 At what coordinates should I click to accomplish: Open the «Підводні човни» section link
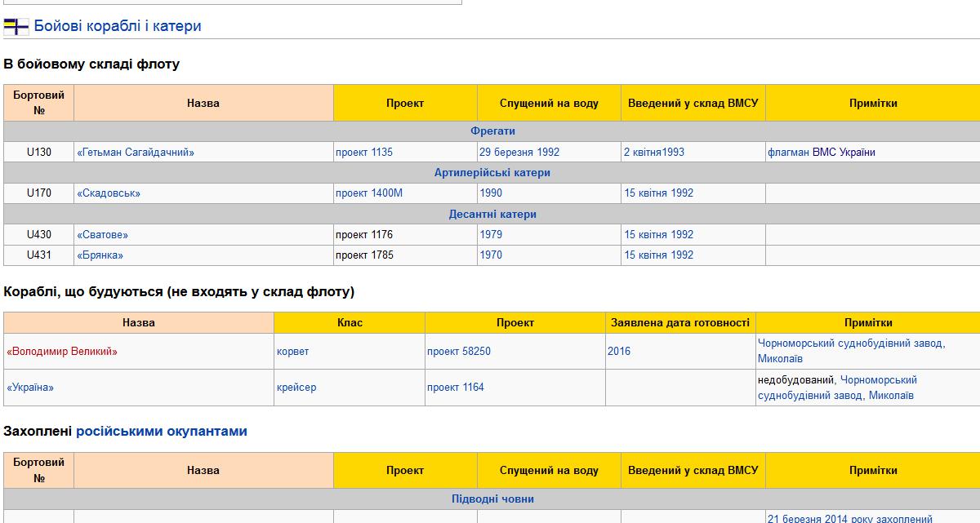pos(492,499)
